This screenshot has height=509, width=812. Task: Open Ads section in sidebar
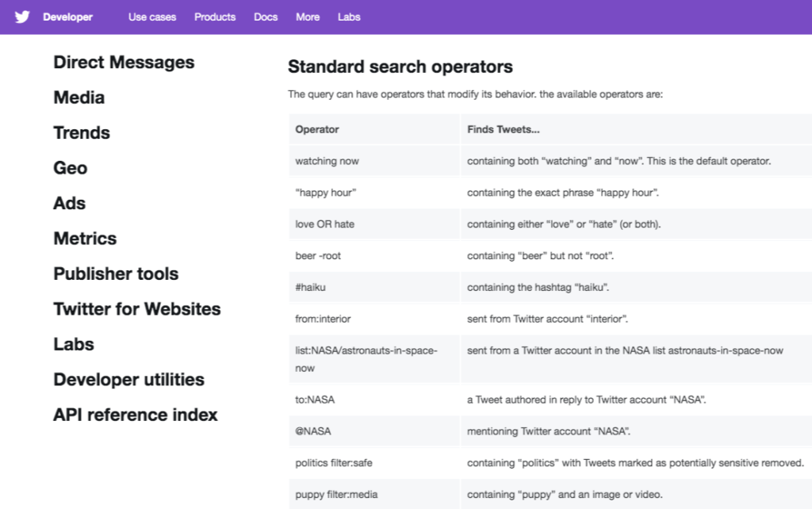70,203
